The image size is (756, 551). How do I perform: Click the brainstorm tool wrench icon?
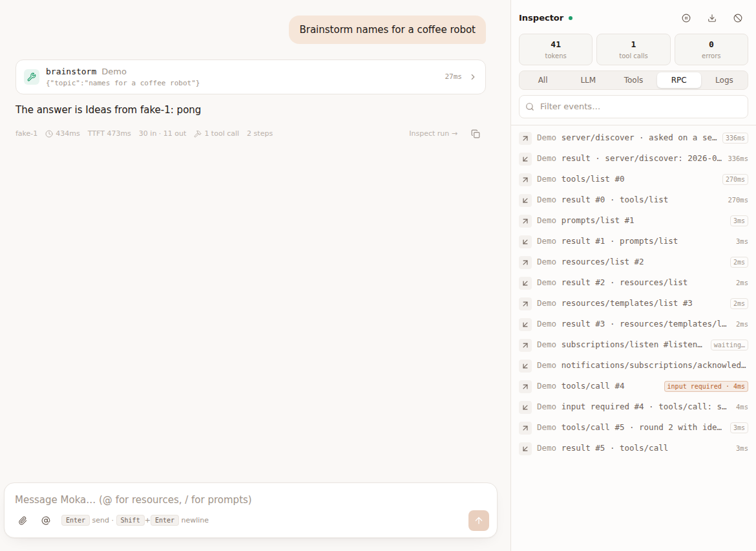click(32, 77)
